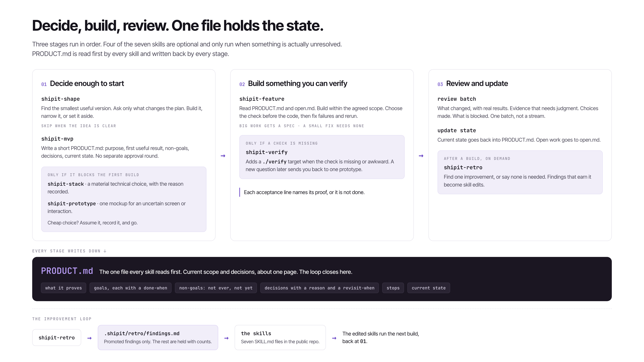This screenshot has width=644, height=362.
Task: Select the shipit-mvp heading
Action: [57, 139]
